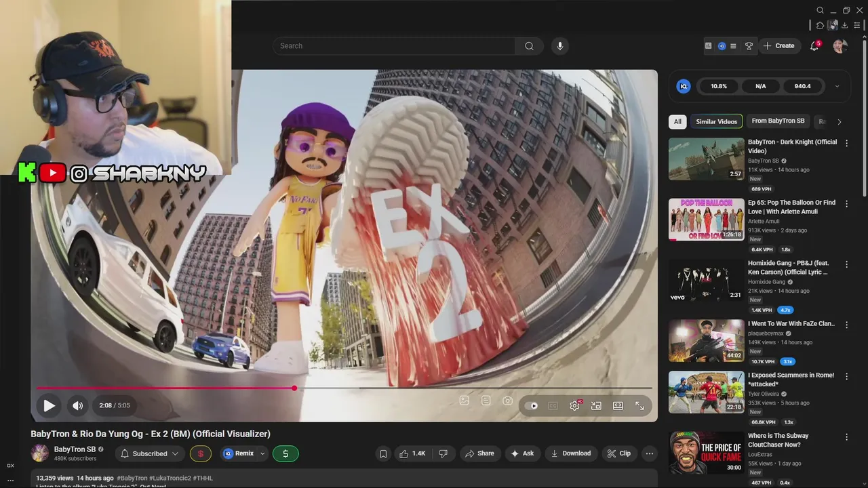Click the bar chart stats icon in extension toolbar
The width and height of the screenshot is (868, 488).
click(709, 46)
